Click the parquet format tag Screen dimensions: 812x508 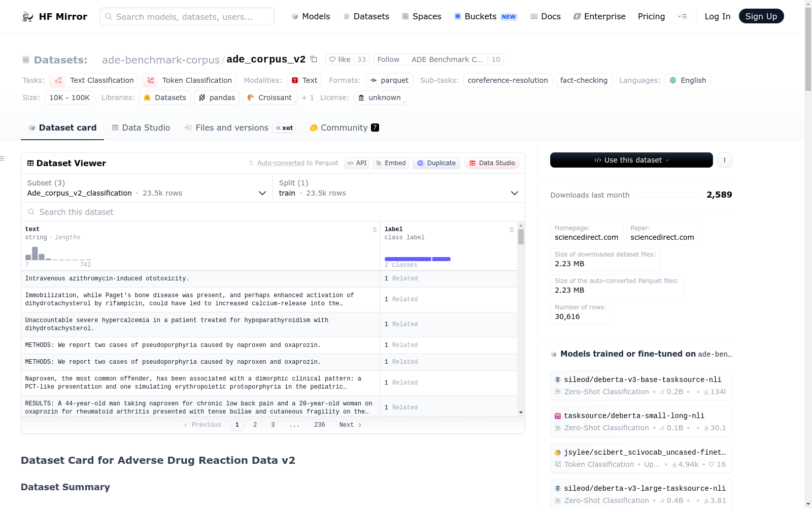pos(389,80)
